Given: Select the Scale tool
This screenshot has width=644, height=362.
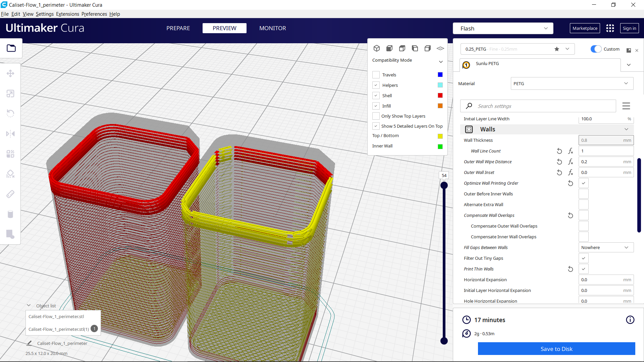Looking at the screenshot, I should [x=10, y=94].
